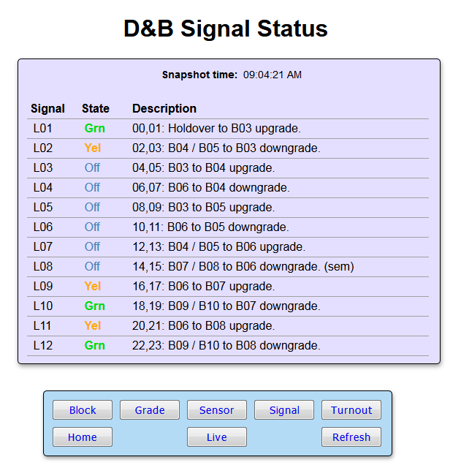Click description '10,11: B06 to B05 downgrade.'
This screenshot has width=461, height=476.
coord(211,227)
